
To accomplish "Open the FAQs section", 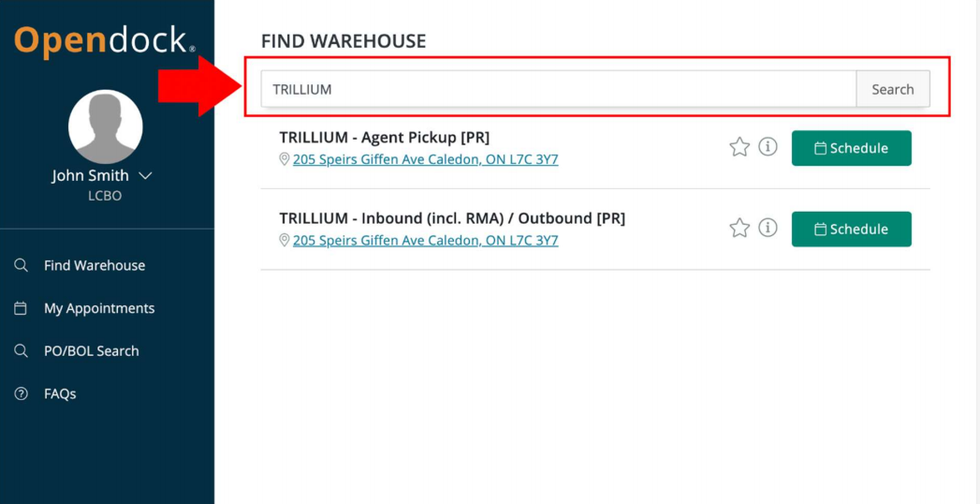I will click(x=60, y=394).
